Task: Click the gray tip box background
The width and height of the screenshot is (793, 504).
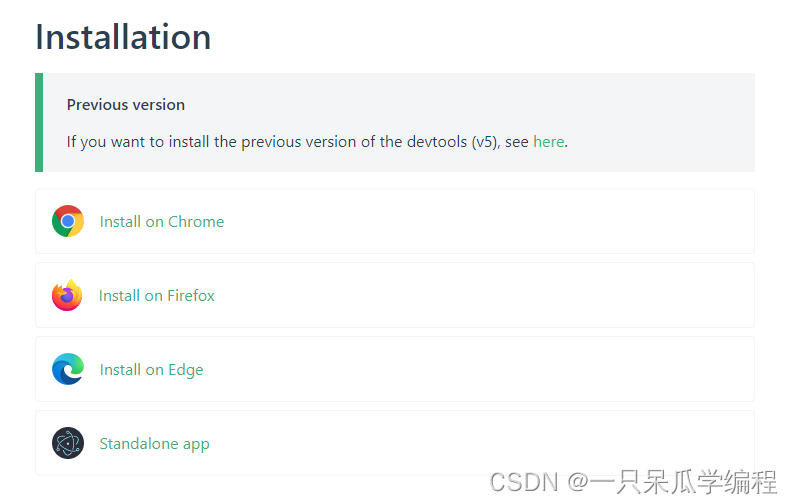Action: [657, 106]
